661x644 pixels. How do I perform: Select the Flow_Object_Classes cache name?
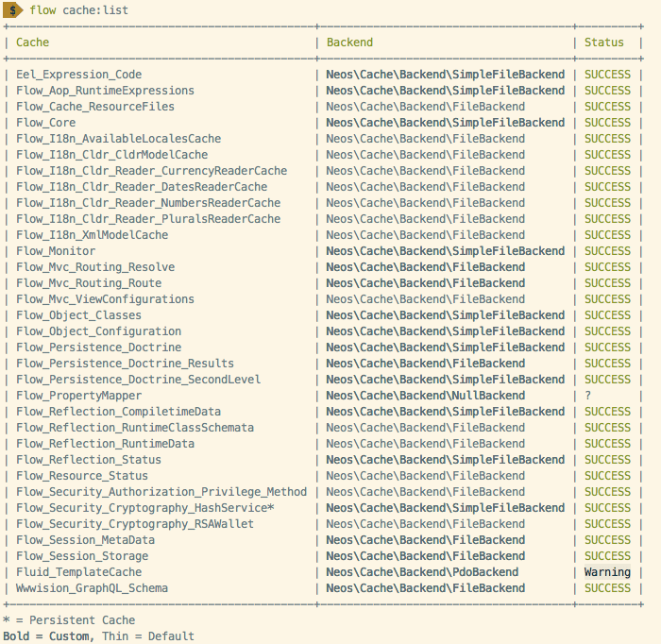coord(78,315)
